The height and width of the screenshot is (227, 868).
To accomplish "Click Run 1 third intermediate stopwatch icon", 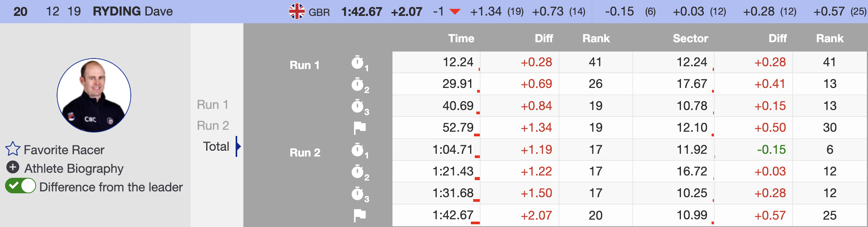I will pos(358,106).
